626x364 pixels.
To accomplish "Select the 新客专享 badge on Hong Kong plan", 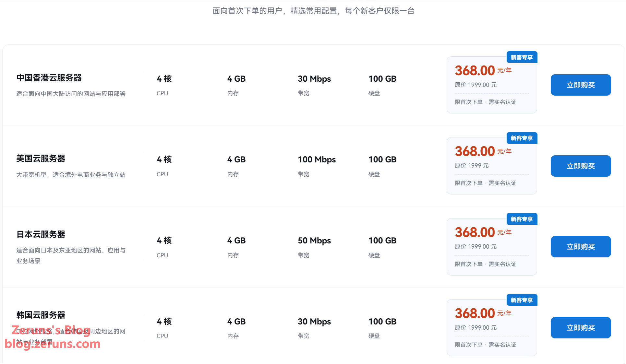I will [522, 57].
